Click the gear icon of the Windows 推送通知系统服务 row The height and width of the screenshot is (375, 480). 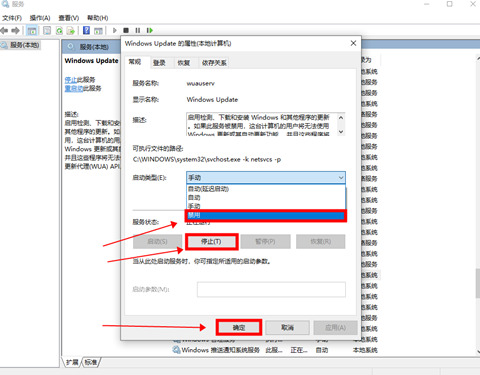(x=176, y=350)
